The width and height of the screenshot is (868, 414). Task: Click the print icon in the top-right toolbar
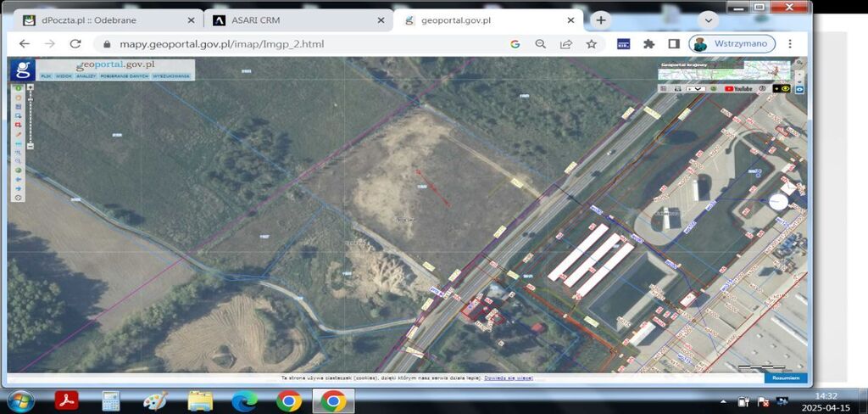point(677,88)
